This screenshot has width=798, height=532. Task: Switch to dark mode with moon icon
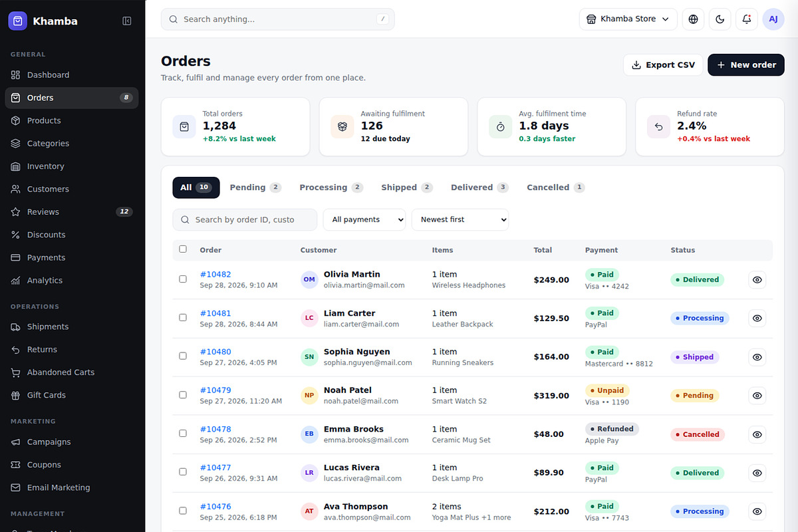pos(720,19)
